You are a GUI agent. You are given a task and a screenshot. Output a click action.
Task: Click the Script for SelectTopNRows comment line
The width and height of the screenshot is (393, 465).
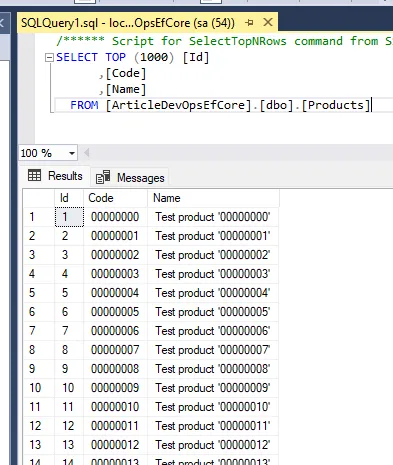tap(224, 41)
